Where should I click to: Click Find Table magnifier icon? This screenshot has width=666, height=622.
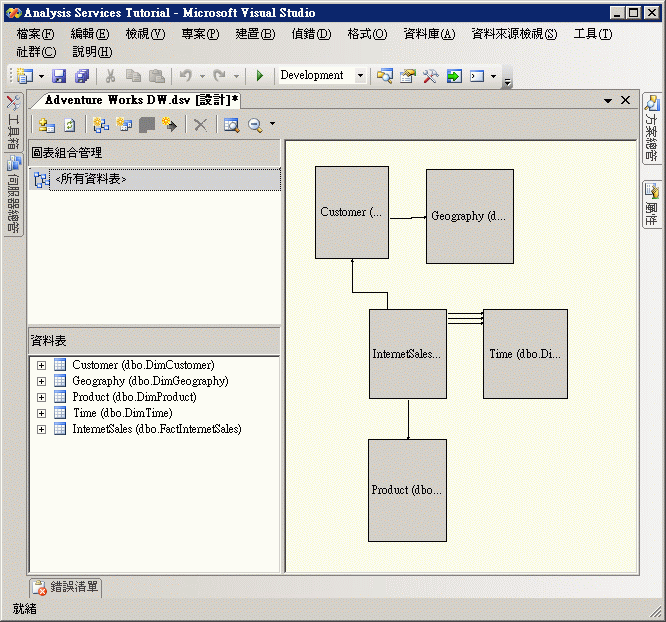pyautogui.click(x=232, y=125)
